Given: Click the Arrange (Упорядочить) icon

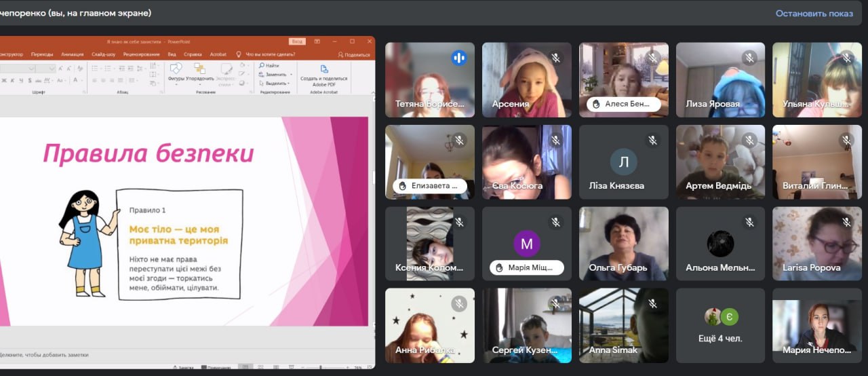Looking at the screenshot, I should coord(199,71).
